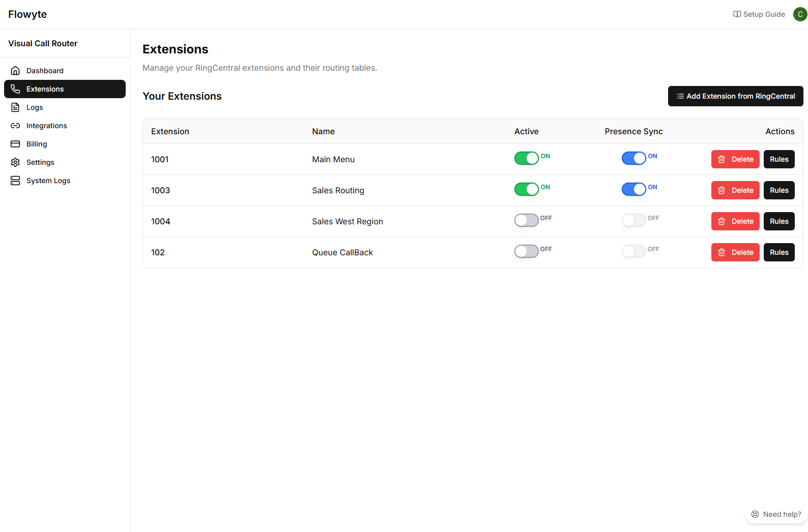Click the Dashboard home icon

[15, 71]
